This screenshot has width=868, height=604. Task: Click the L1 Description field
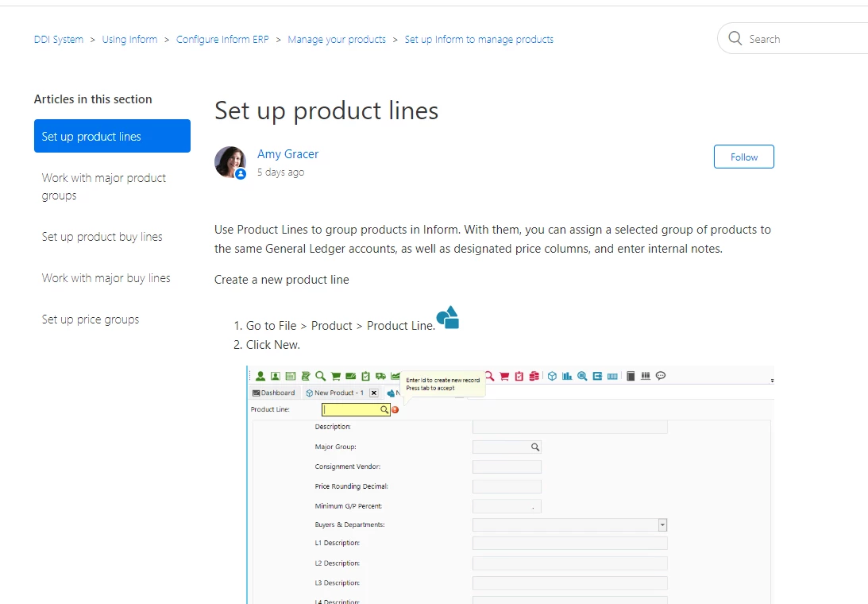tap(570, 543)
